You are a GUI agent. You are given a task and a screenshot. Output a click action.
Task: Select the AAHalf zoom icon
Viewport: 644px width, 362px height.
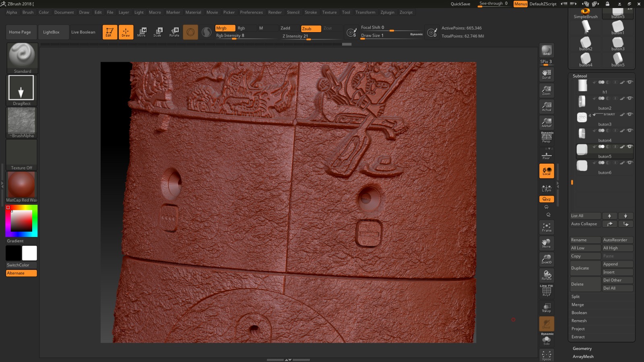[x=546, y=122]
